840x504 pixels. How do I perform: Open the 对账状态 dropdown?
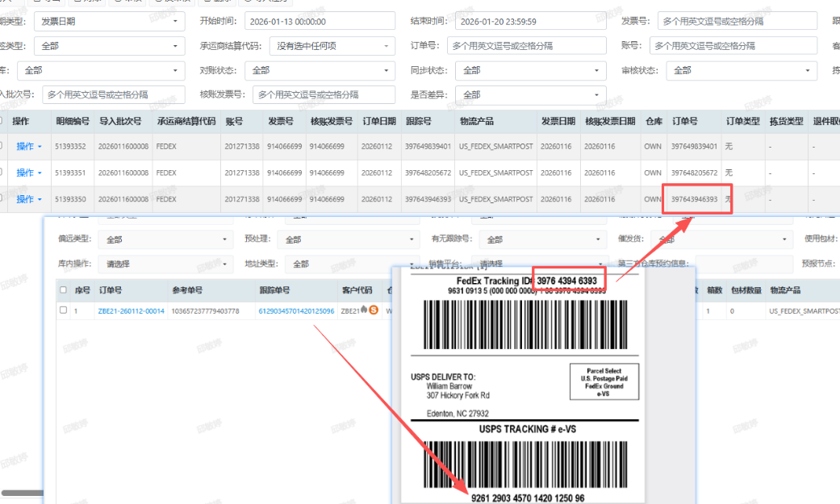tap(320, 71)
